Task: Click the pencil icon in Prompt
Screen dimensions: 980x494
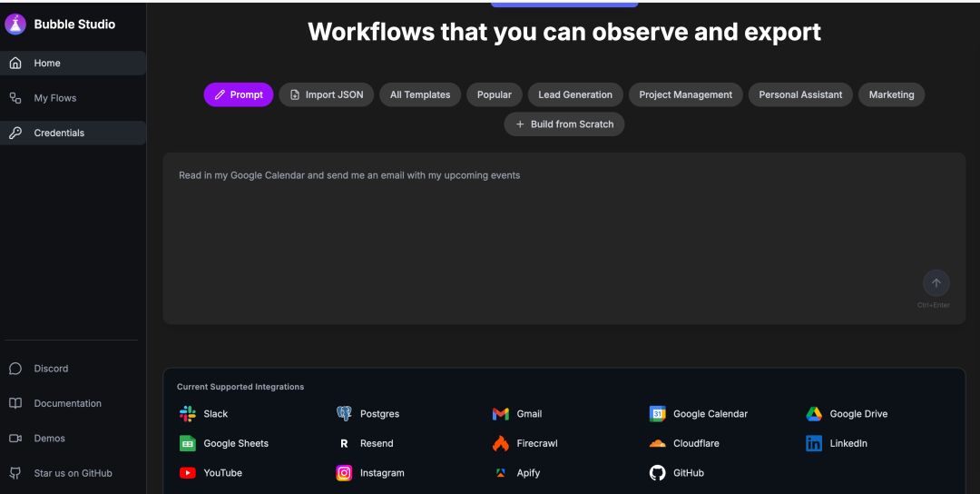Action: point(220,95)
